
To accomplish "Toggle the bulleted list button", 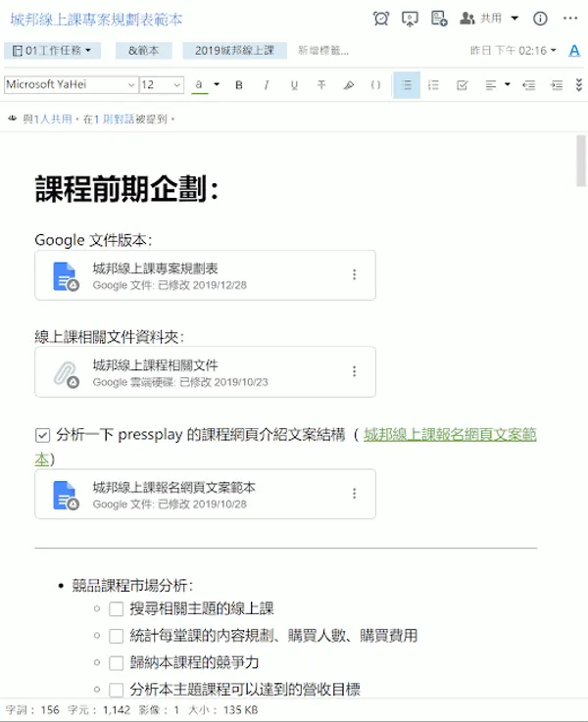I will pos(407,85).
